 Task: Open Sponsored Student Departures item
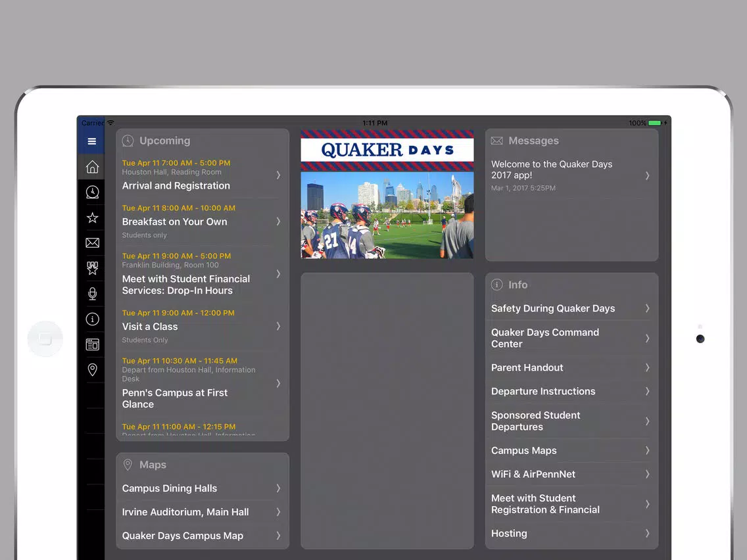coord(571,421)
